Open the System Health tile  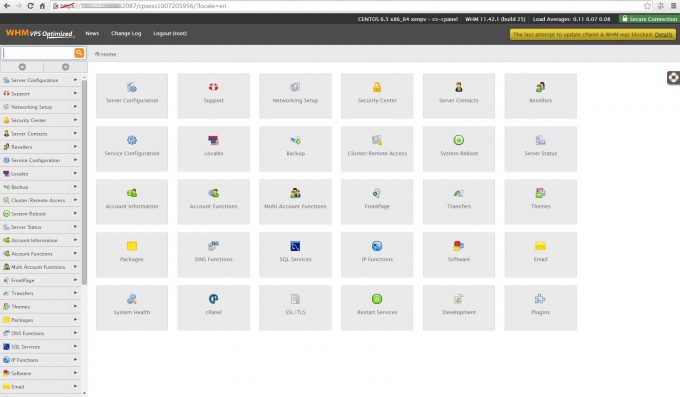coord(132,308)
